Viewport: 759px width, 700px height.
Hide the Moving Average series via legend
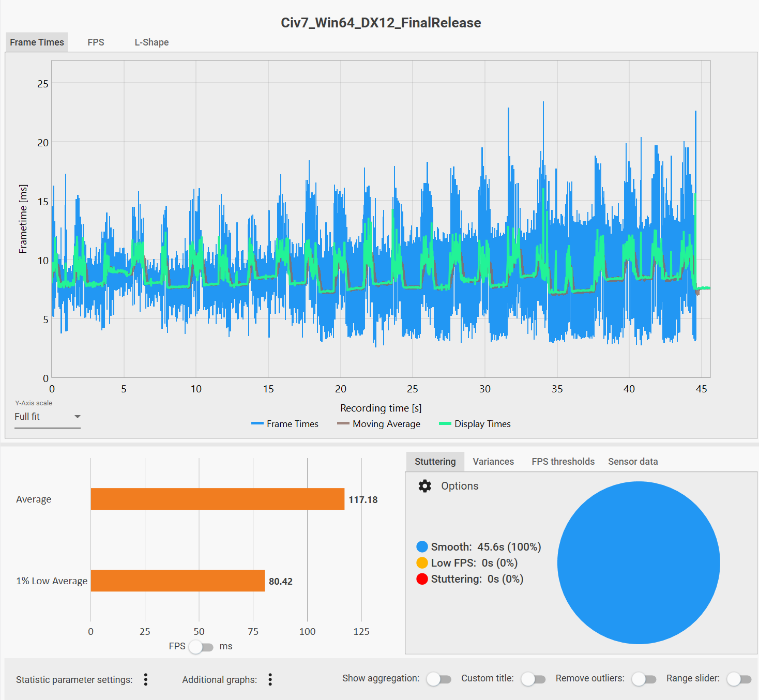pos(379,424)
